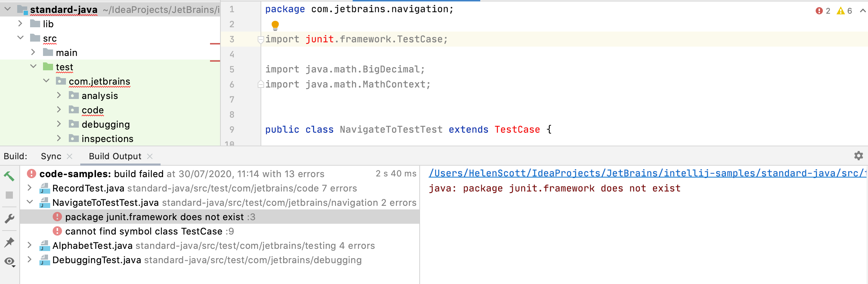Expand the main folder
This screenshot has width=868, height=284.
[33, 52]
